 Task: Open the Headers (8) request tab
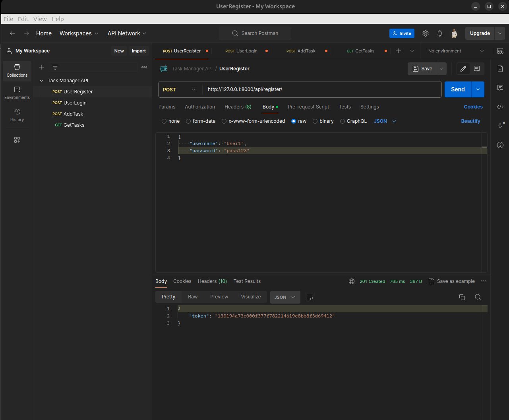pos(238,107)
